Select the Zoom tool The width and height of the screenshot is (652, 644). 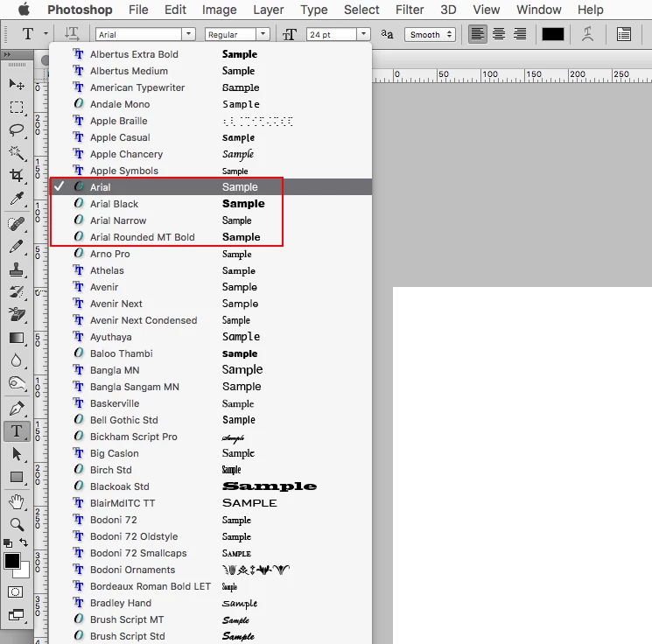pyautogui.click(x=17, y=525)
